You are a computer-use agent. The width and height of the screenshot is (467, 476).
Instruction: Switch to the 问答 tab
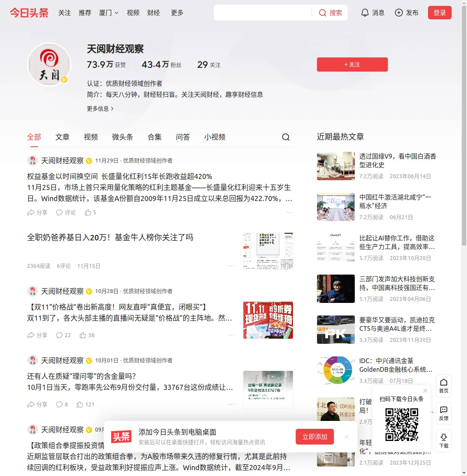click(x=183, y=137)
